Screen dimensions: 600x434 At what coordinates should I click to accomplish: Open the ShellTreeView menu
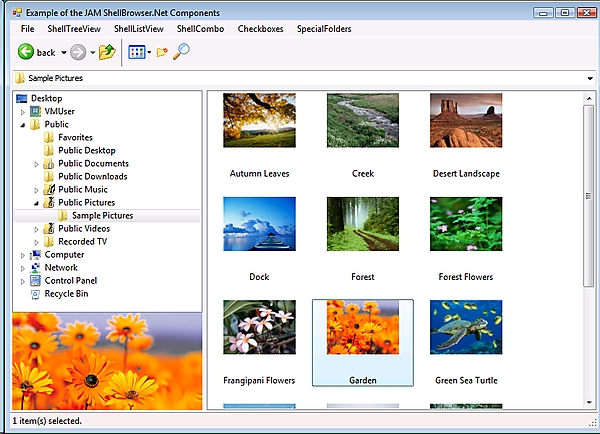pos(75,29)
